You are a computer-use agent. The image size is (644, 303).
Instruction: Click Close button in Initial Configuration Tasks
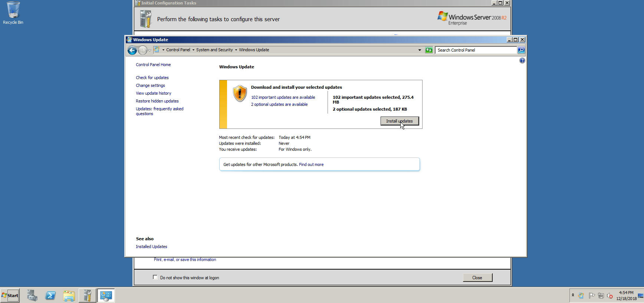(477, 278)
